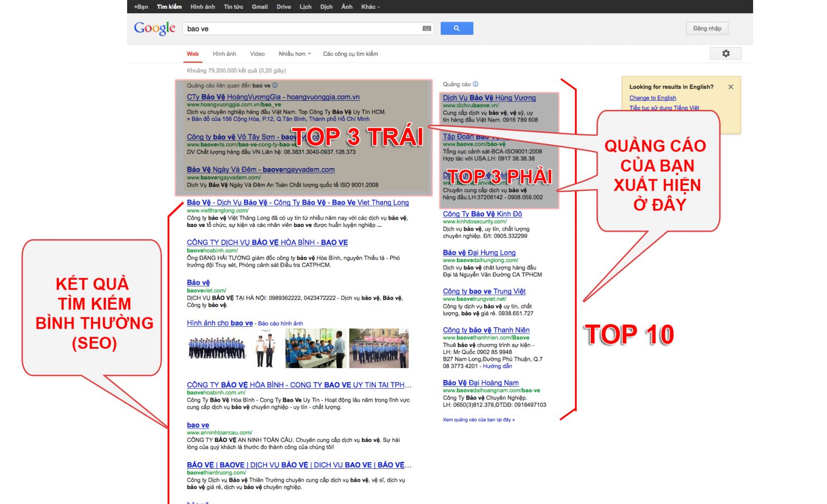Switch to the 'Hình ảnh' results tab

click(224, 54)
